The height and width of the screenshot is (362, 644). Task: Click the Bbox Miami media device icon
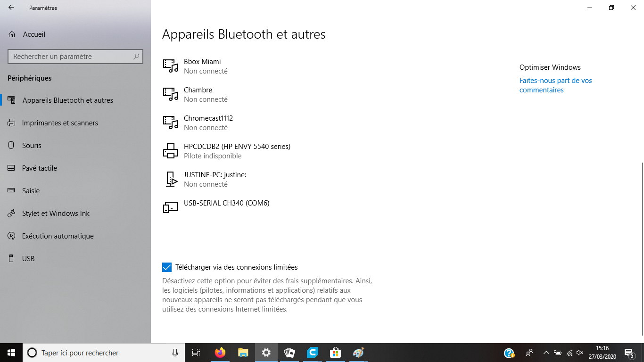coord(171,66)
